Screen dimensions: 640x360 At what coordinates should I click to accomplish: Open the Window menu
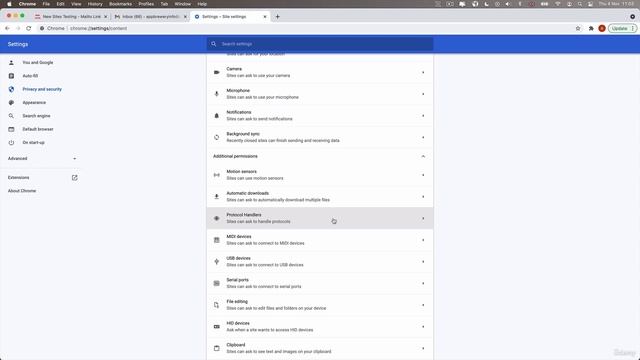(x=182, y=4)
